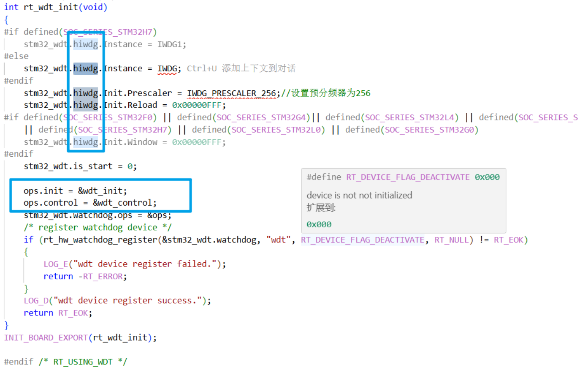The height and width of the screenshot is (367, 588).
Task: Click the SOC_SERIES_STM32G0 macro
Action: coord(429,130)
